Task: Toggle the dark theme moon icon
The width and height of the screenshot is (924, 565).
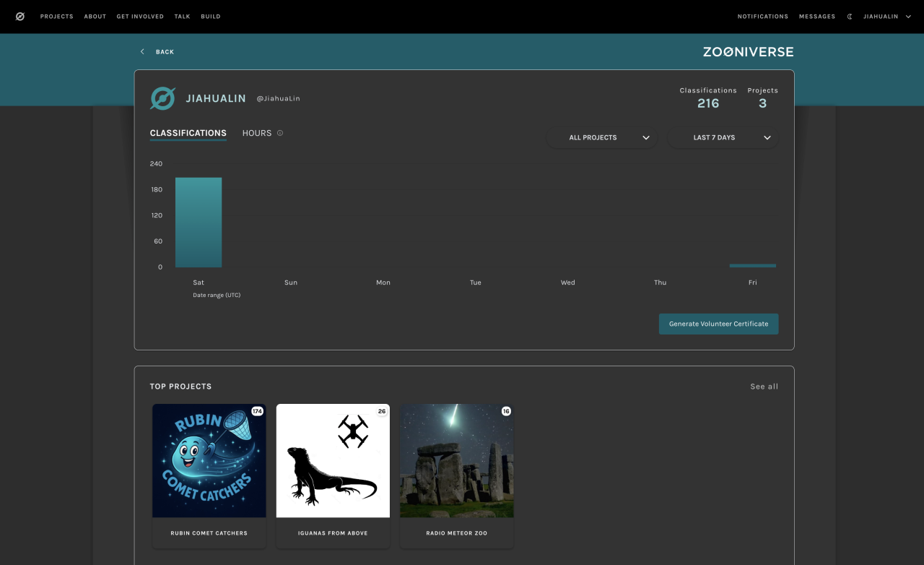Action: coord(850,17)
